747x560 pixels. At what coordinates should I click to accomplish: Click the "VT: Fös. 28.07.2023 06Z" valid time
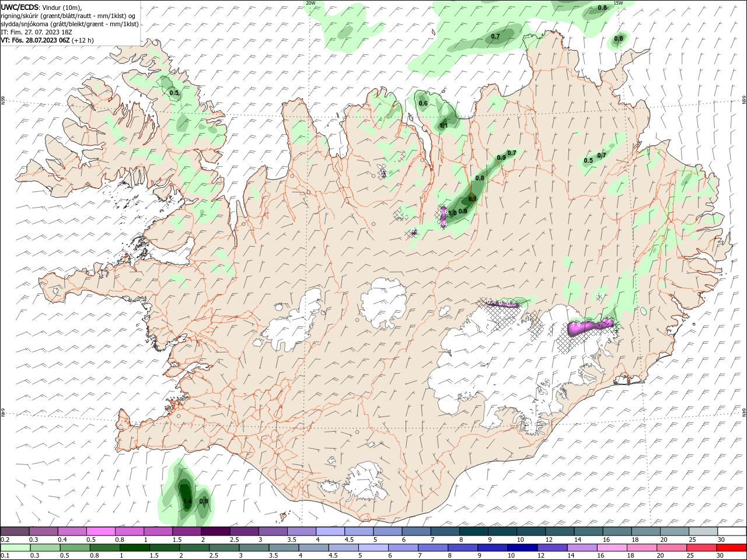tap(36, 40)
